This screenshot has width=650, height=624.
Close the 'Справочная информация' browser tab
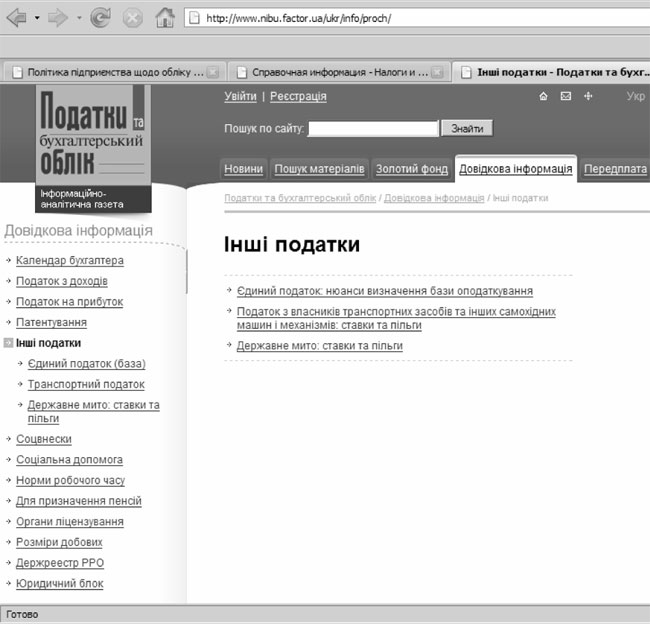pyautogui.click(x=437, y=72)
